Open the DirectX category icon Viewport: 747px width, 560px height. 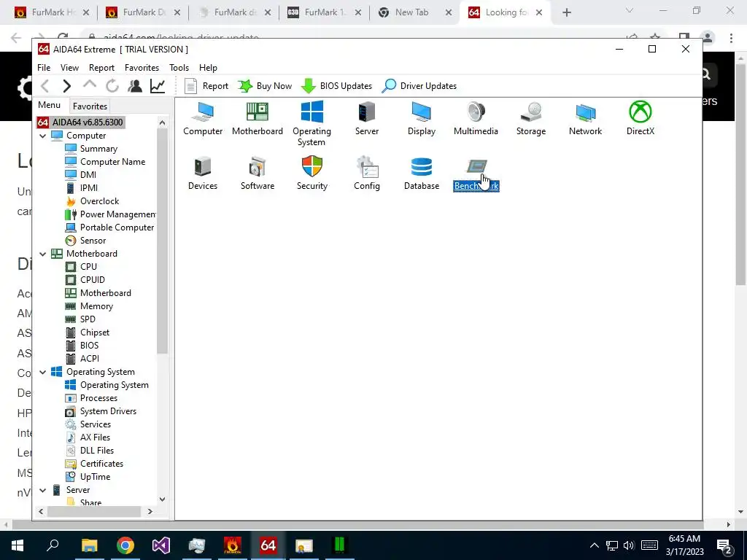tap(640, 118)
